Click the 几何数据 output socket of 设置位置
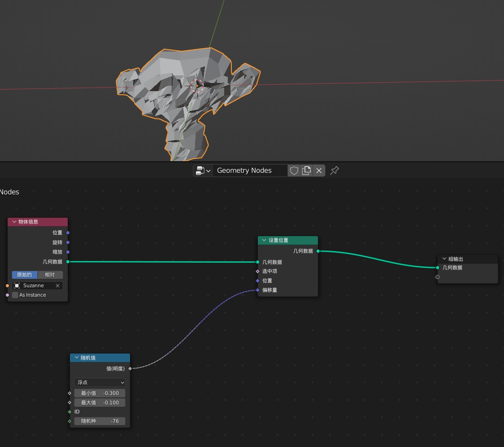504x447 pixels. [318, 251]
